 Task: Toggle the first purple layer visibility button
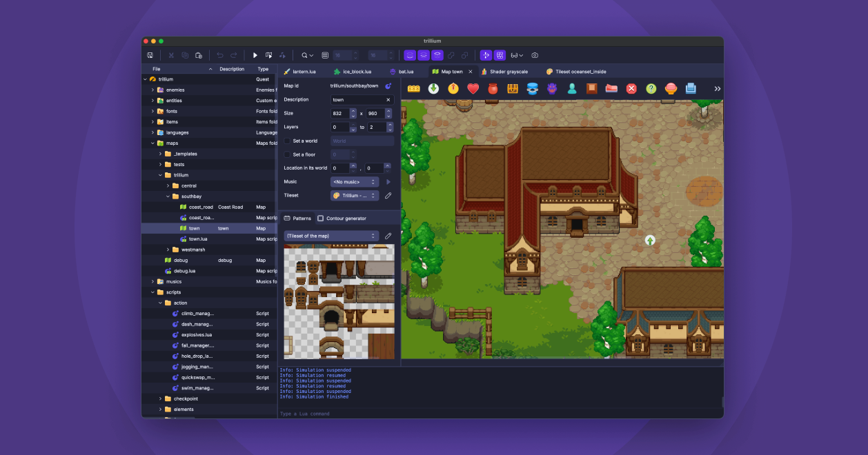pos(410,55)
